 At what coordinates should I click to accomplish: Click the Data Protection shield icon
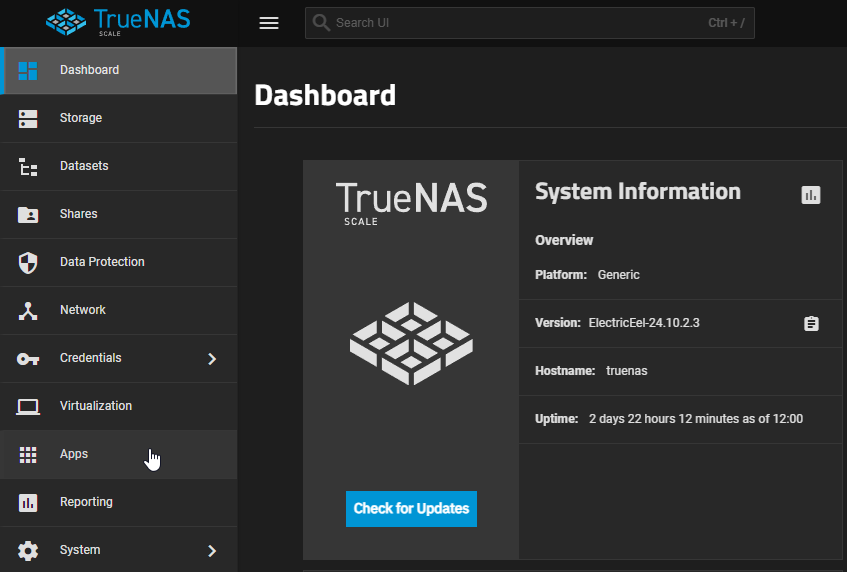[28, 262]
